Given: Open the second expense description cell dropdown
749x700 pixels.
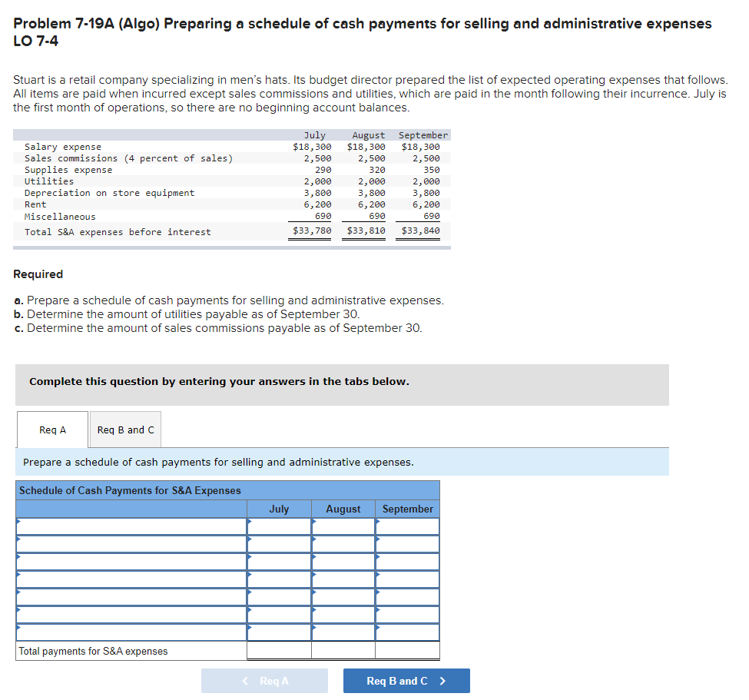Looking at the screenshot, I should (131, 543).
